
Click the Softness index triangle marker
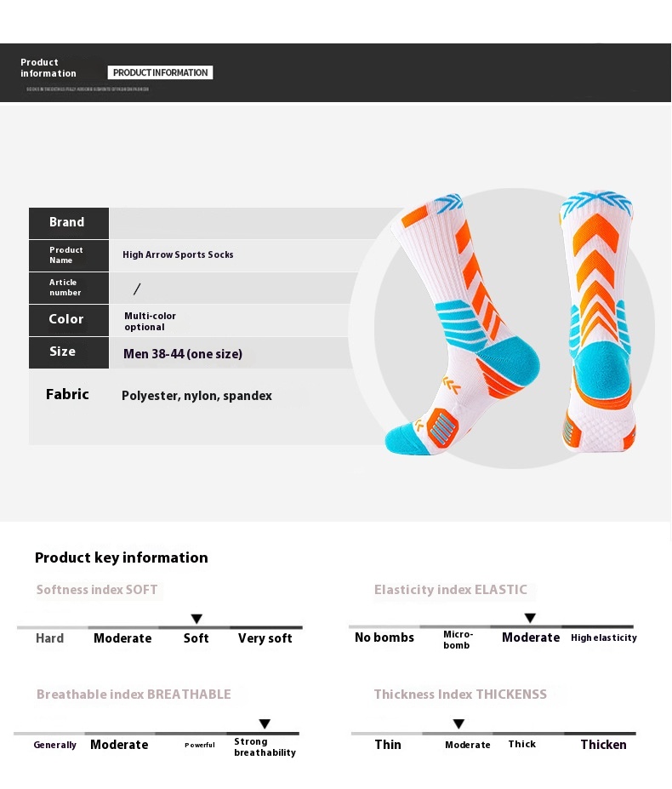click(x=196, y=619)
